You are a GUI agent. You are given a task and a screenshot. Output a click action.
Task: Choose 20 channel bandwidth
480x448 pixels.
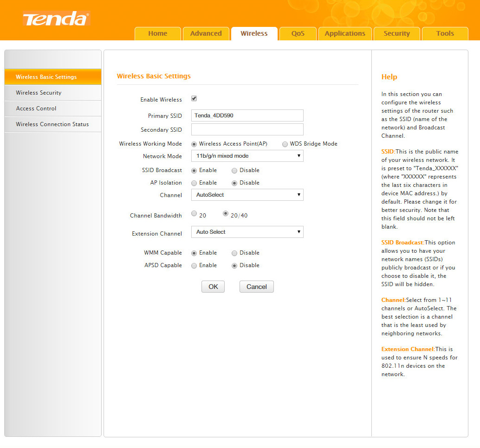(x=194, y=213)
